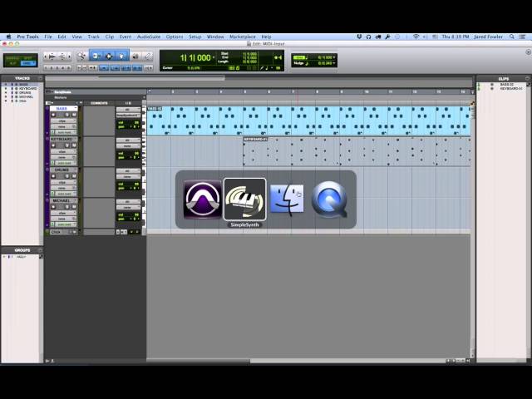532x399 pixels.
Task: Select the DRUMS track name
Action: [x=62, y=170]
